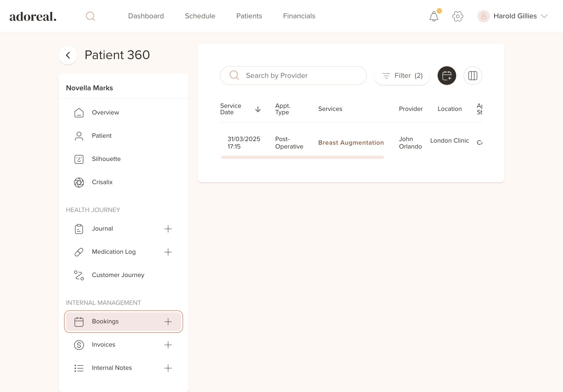
Task: Open settings via the gear icon
Action: [x=458, y=16]
